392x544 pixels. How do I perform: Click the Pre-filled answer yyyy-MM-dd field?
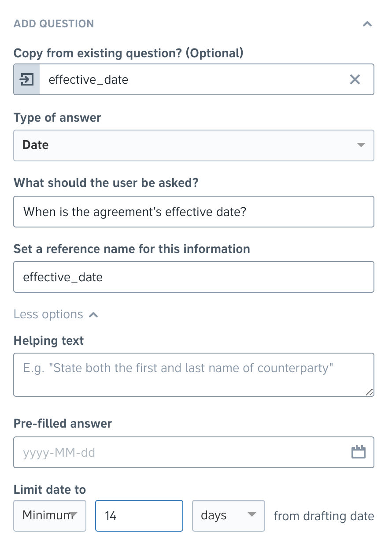(x=194, y=452)
